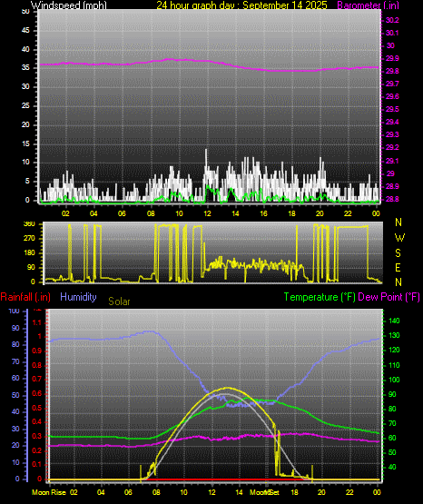The image size is (423, 504).
Task: Click the 45 mph windspeed scale value
Action: (25, 31)
